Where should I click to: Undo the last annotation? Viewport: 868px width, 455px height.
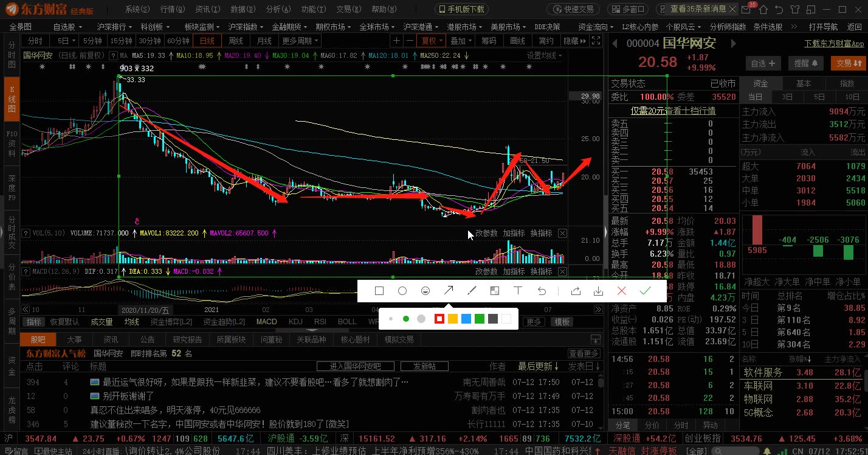pyautogui.click(x=542, y=291)
